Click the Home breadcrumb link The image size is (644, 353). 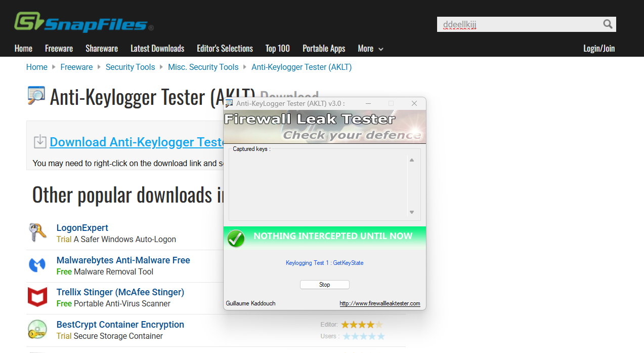pyautogui.click(x=37, y=67)
